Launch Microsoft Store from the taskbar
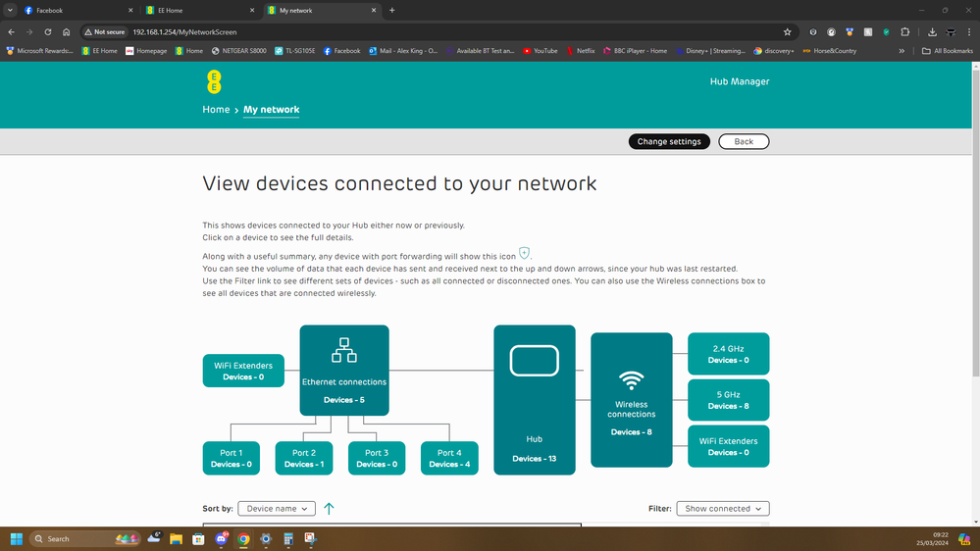This screenshot has width=980, height=551. click(199, 538)
